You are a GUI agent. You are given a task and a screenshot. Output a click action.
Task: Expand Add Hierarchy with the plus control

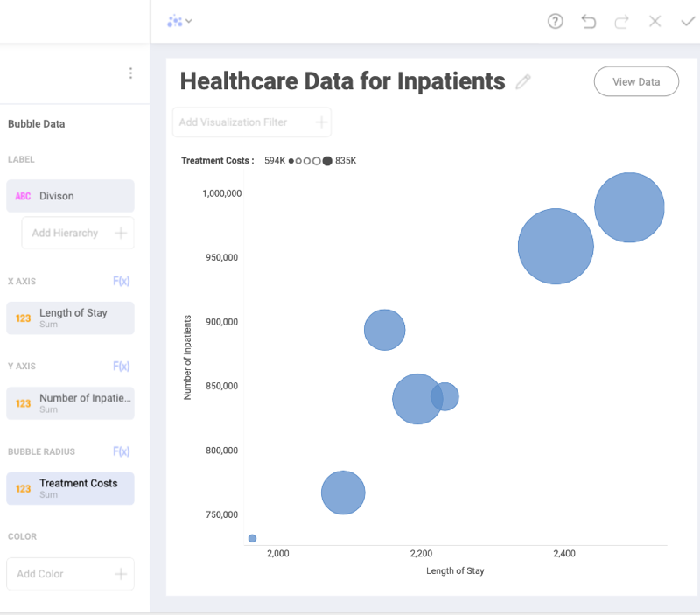tap(122, 233)
